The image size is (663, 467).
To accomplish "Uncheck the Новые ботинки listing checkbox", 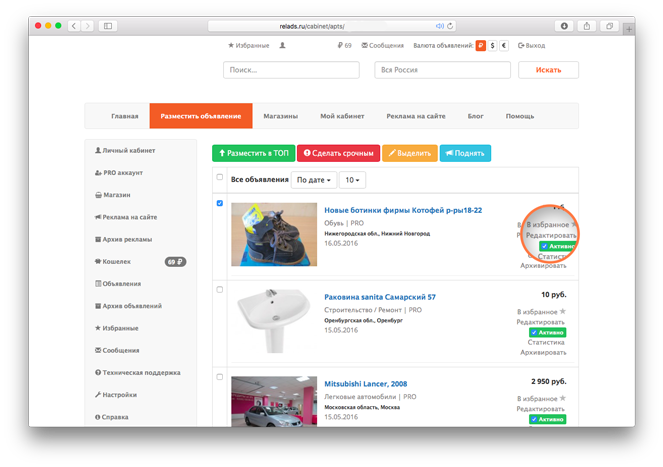I will point(220,203).
